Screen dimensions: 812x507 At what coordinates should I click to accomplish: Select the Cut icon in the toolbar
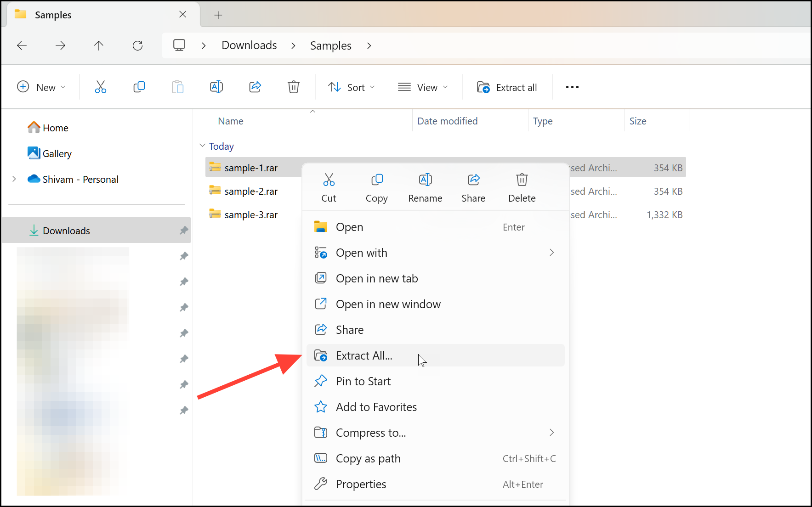pyautogui.click(x=101, y=87)
